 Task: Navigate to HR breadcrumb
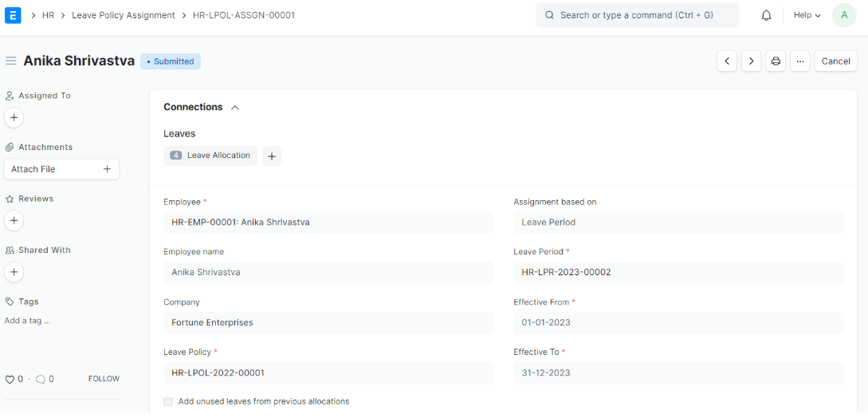(48, 15)
